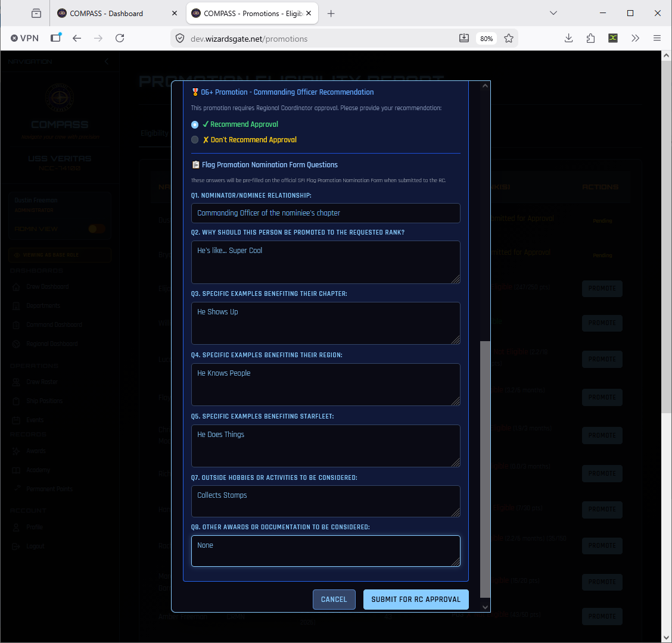The height and width of the screenshot is (643, 672).
Task: Click the Q1 nominator relationship field
Action: pos(325,213)
